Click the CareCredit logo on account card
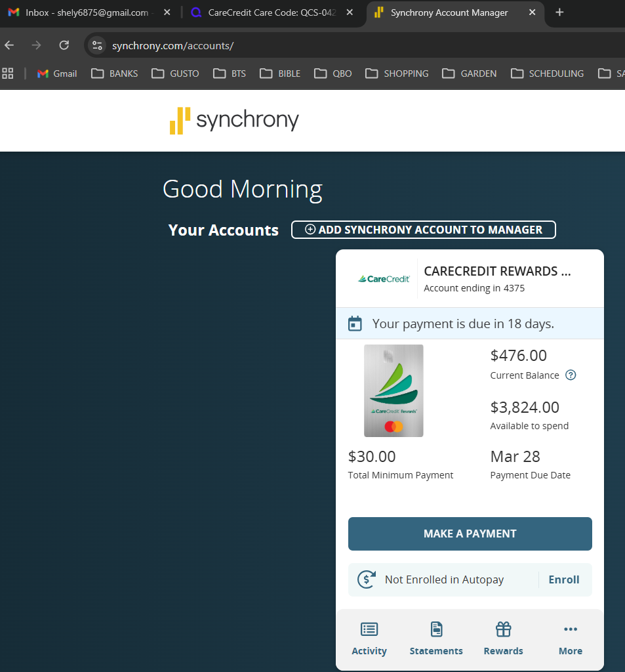 pos(384,279)
